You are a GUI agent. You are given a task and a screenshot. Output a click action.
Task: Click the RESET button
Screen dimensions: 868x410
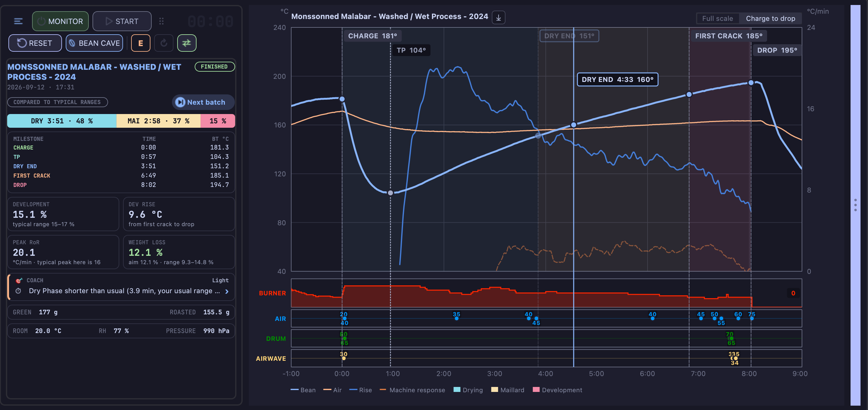tap(35, 43)
